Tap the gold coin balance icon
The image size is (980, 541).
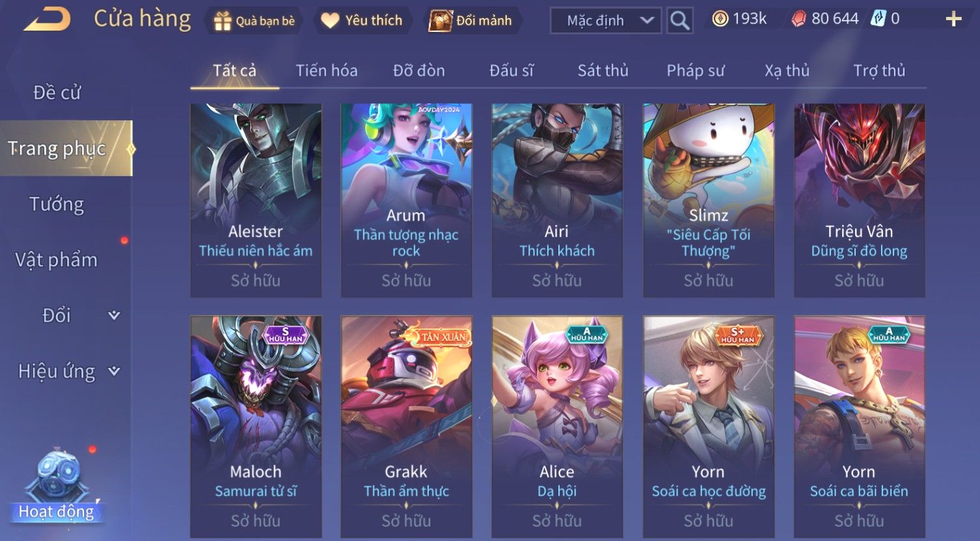pyautogui.click(x=720, y=19)
